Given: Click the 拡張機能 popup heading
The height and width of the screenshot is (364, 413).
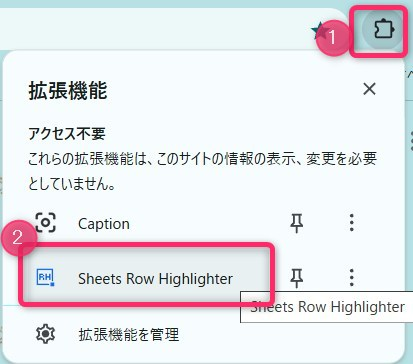Looking at the screenshot, I should (x=68, y=90).
